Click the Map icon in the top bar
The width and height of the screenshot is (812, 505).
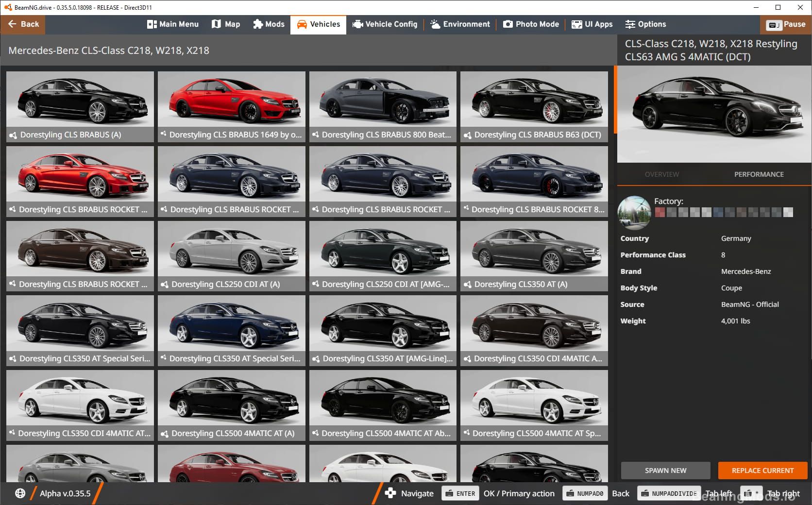pos(217,24)
